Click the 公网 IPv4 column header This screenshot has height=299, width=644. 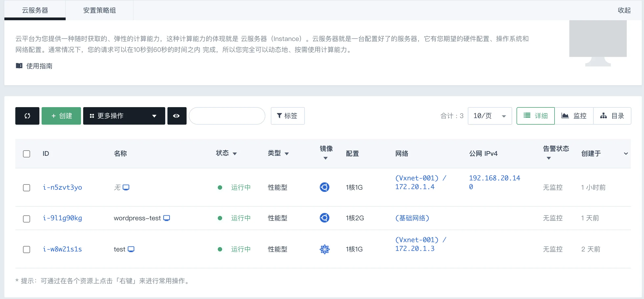pyautogui.click(x=483, y=154)
